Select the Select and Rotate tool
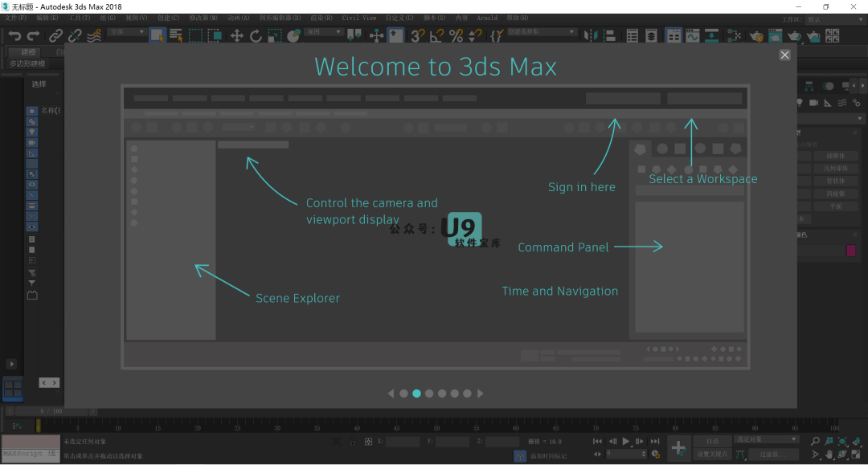 pyautogui.click(x=256, y=35)
